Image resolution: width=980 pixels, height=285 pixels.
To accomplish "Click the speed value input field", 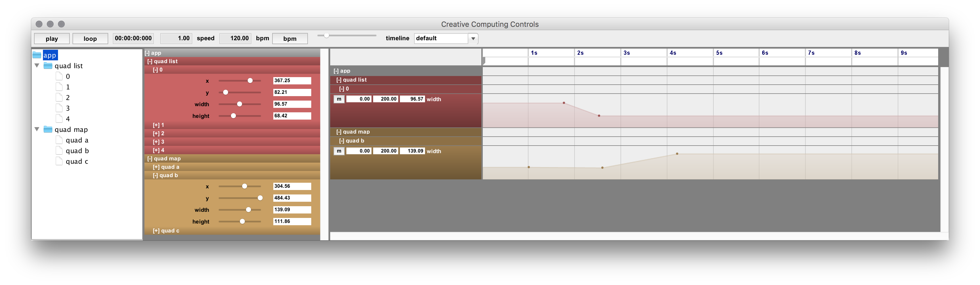I will 176,39.
